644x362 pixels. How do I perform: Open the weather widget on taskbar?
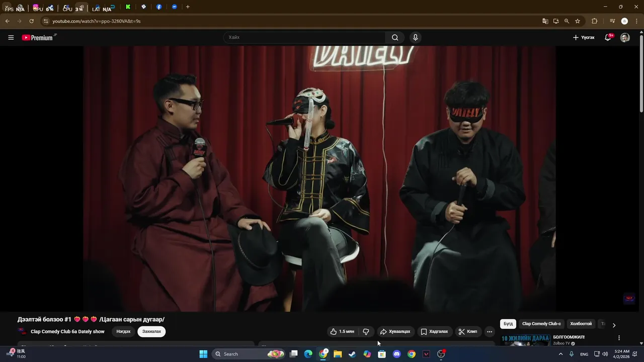tap(15, 354)
